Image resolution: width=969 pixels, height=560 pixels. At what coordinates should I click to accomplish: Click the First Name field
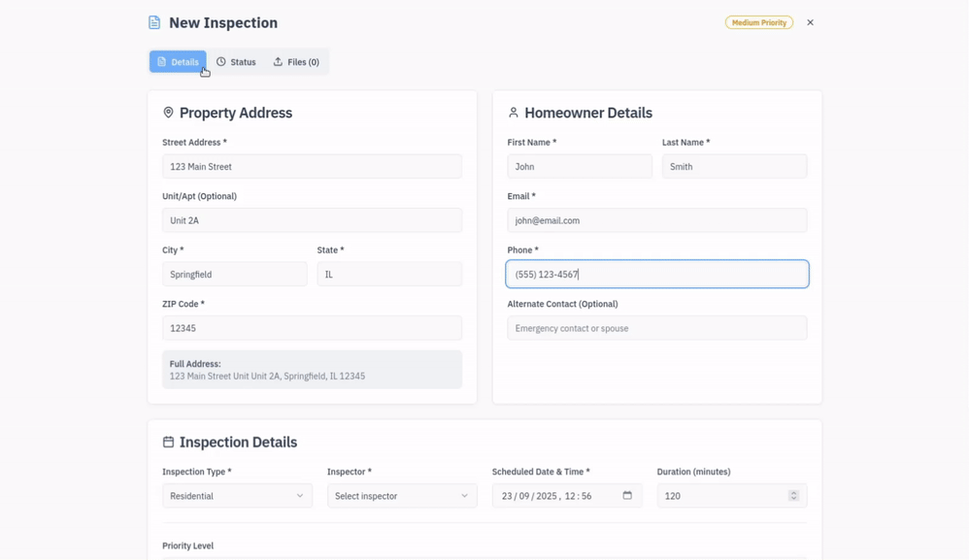(x=580, y=167)
